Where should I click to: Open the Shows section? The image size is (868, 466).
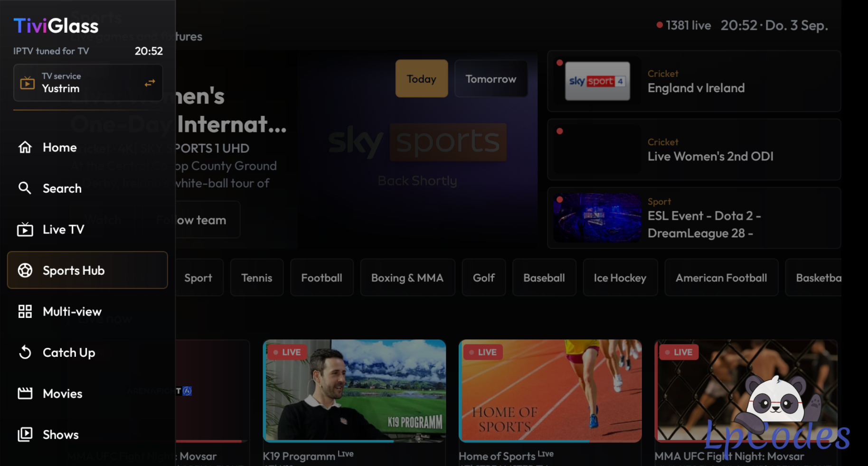[87, 435]
